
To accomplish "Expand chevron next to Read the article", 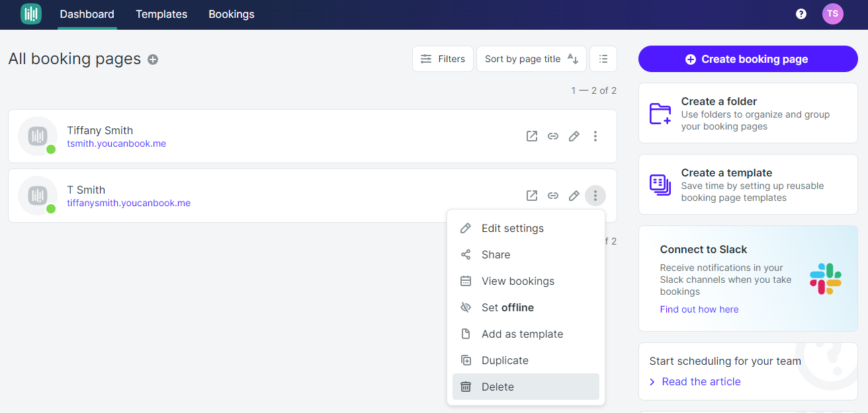I will point(652,382).
